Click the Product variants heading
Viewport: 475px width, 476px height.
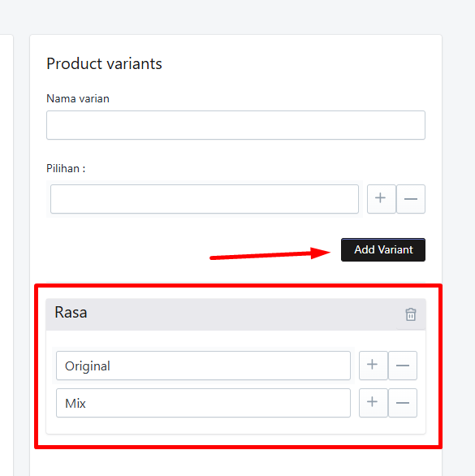pyautogui.click(x=104, y=63)
